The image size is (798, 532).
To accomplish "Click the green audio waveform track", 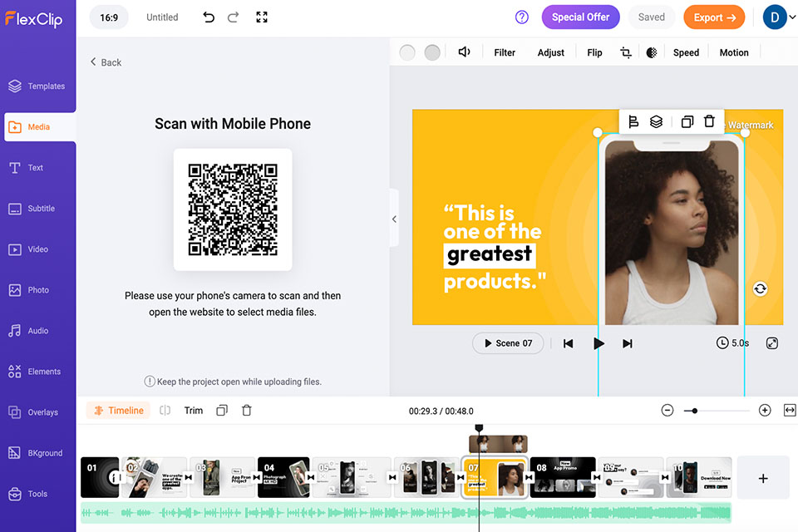I will [x=406, y=513].
